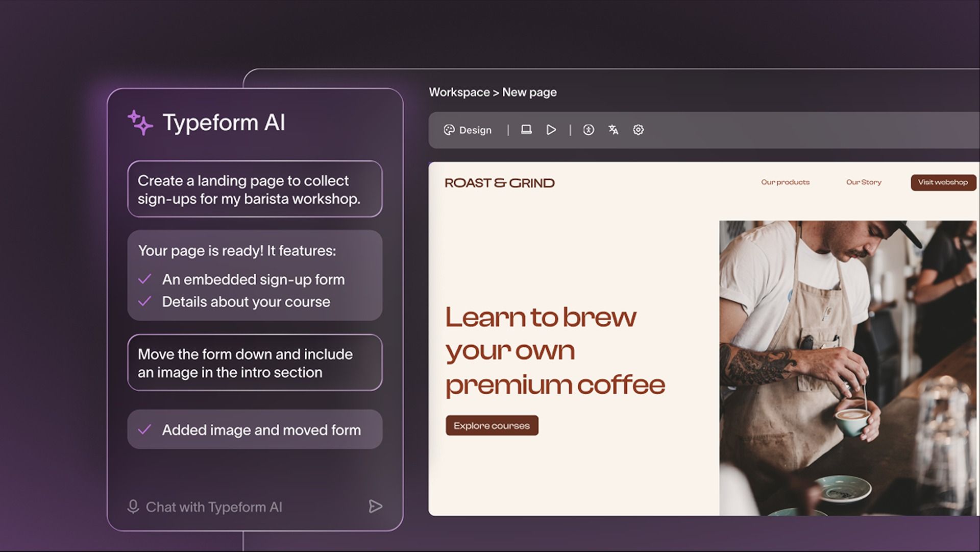The height and width of the screenshot is (552, 980).
Task: Click the Typeform AI sparkle icon
Action: coord(140,123)
